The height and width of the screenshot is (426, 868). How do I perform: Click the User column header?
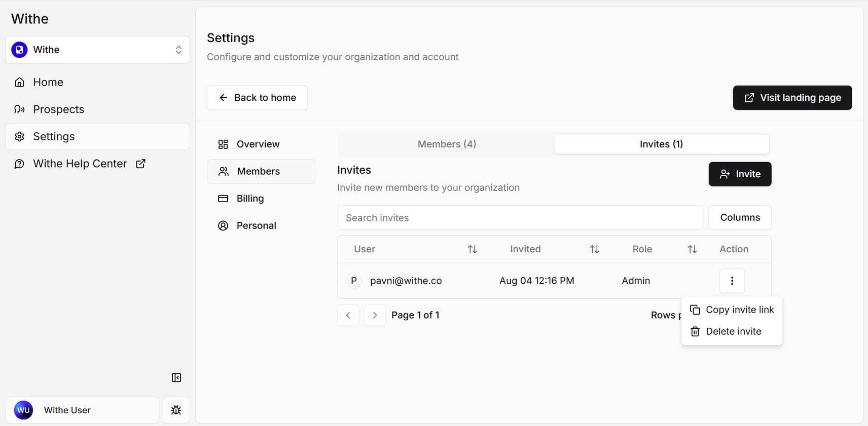(x=365, y=249)
